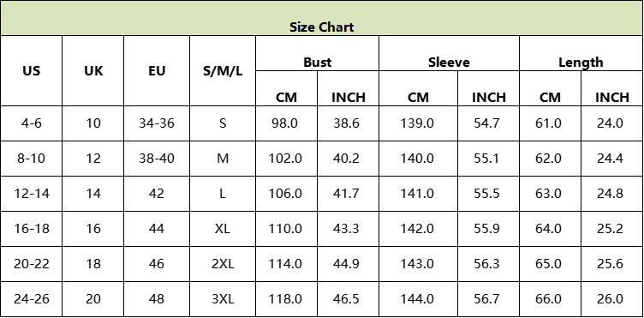The height and width of the screenshot is (318, 644).
Task: Click the bust 98.0 cm cell
Action: [x=286, y=123]
